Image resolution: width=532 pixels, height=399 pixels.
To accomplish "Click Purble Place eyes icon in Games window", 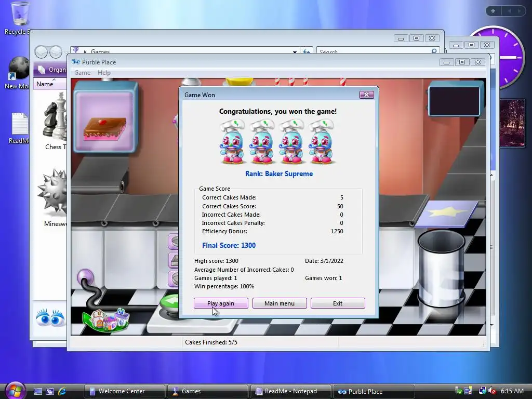I will point(50,317).
